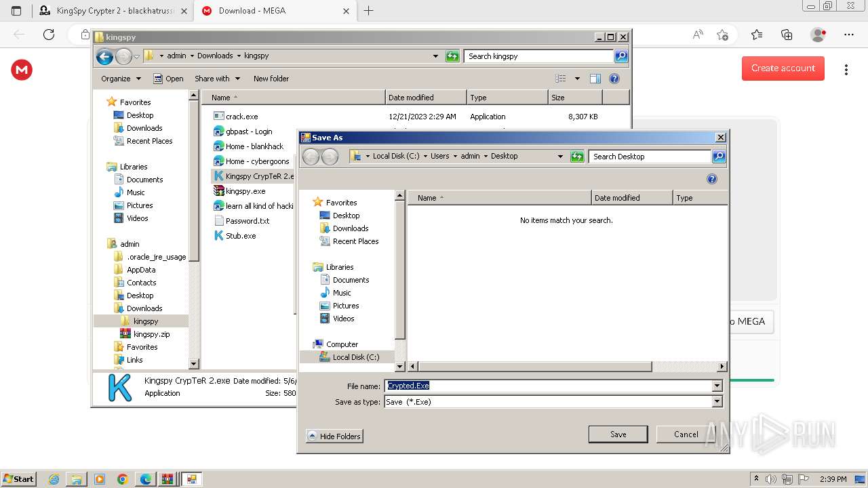868x488 pixels.
Task: Select crack.exe file
Action: point(235,117)
